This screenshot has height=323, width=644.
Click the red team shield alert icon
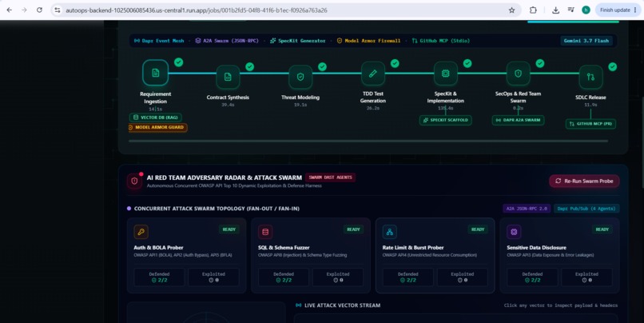(x=134, y=181)
